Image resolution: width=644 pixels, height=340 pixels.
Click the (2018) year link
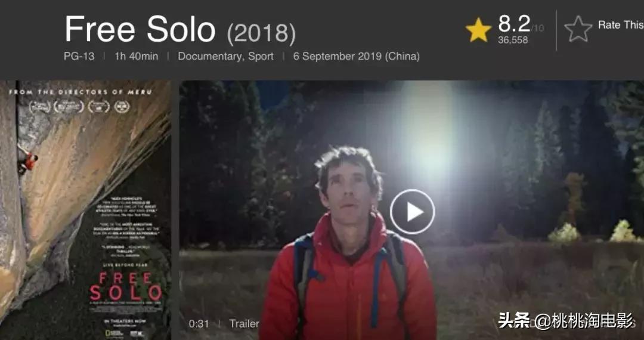coord(261,33)
